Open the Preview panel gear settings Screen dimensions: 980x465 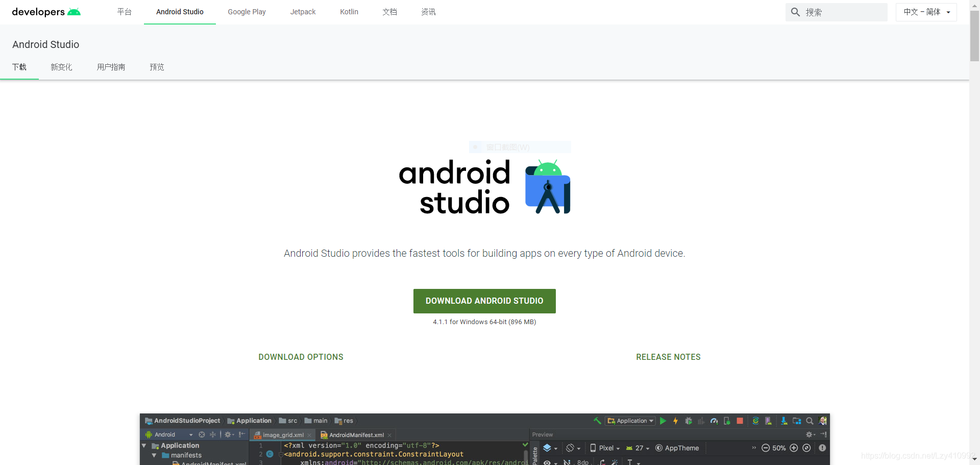pos(810,435)
